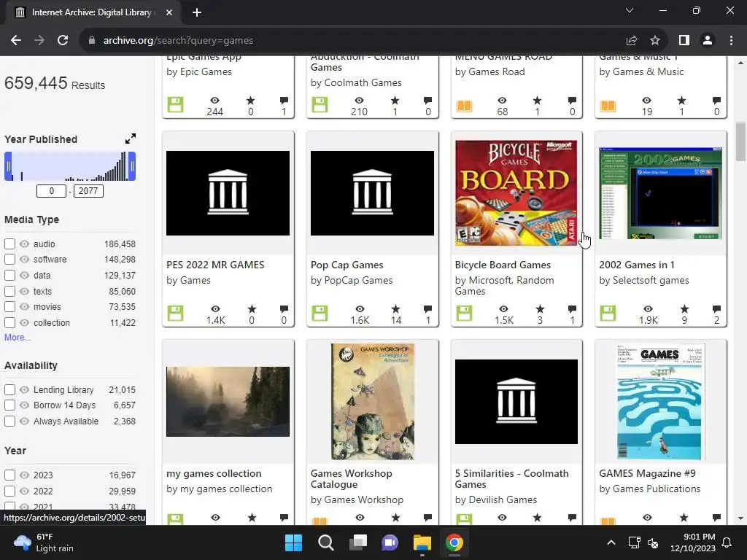Check the collection media type checkbox
747x560 pixels.
pos(9,322)
